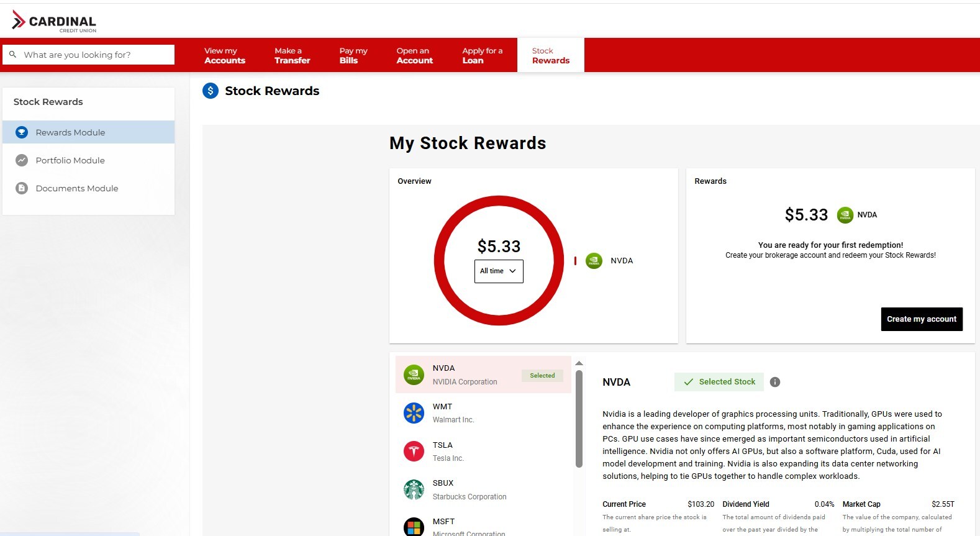Click the Create my account button

pyautogui.click(x=921, y=319)
